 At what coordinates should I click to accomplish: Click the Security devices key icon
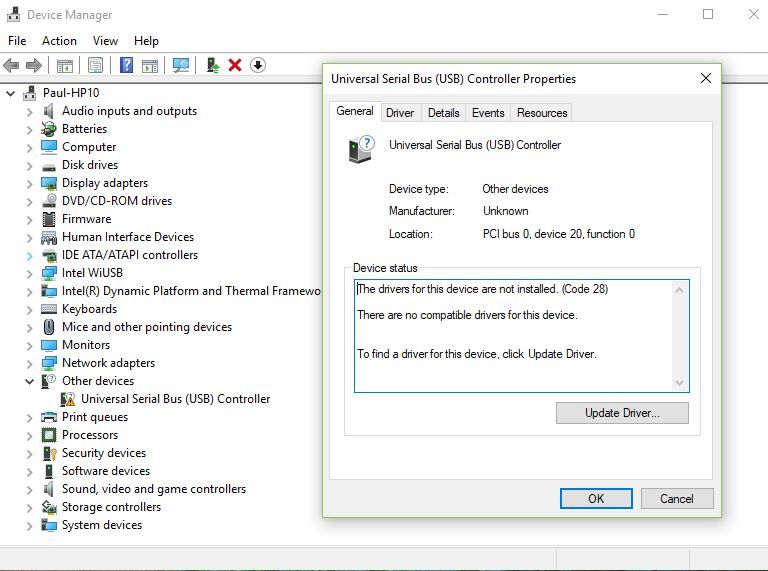coord(49,453)
